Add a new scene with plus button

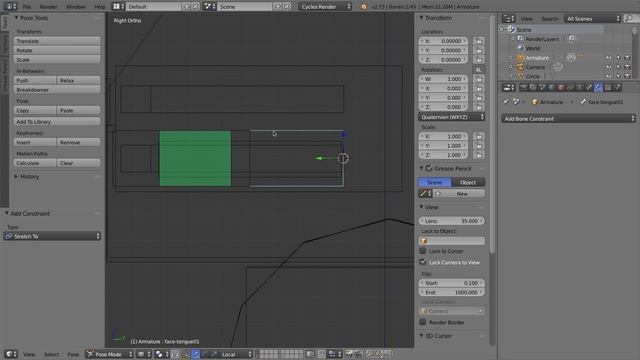pyautogui.click(x=278, y=7)
